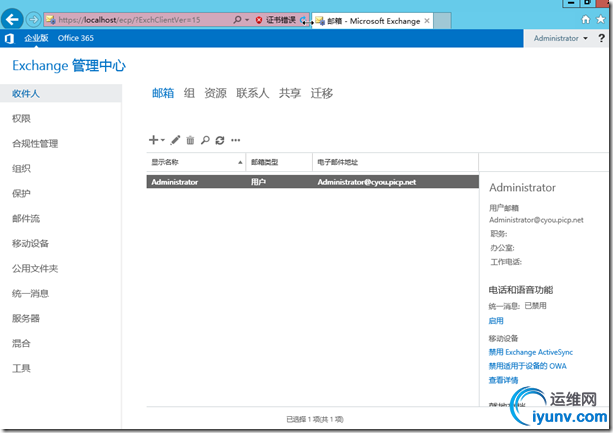
Task: Search mailboxes with magnifier icon
Action: coord(205,140)
